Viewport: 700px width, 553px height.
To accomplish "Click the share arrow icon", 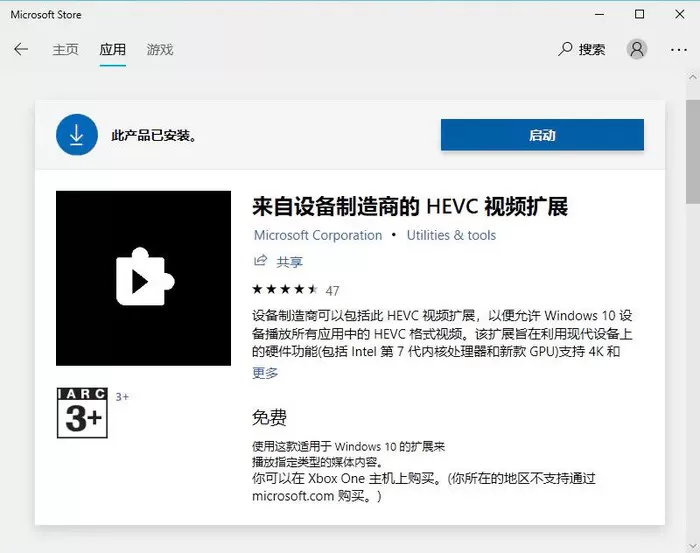I will [x=260, y=260].
